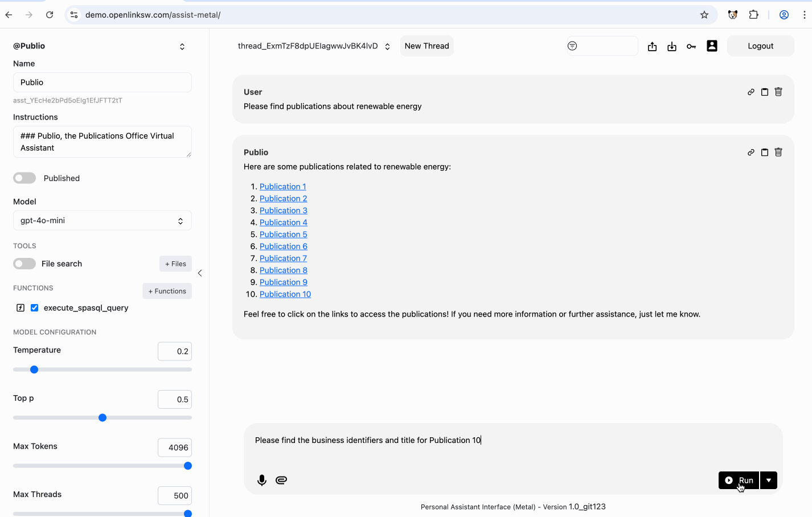The width and height of the screenshot is (812, 517).
Task: Click function icon beside execute_spasql_query
Action: pos(20,307)
